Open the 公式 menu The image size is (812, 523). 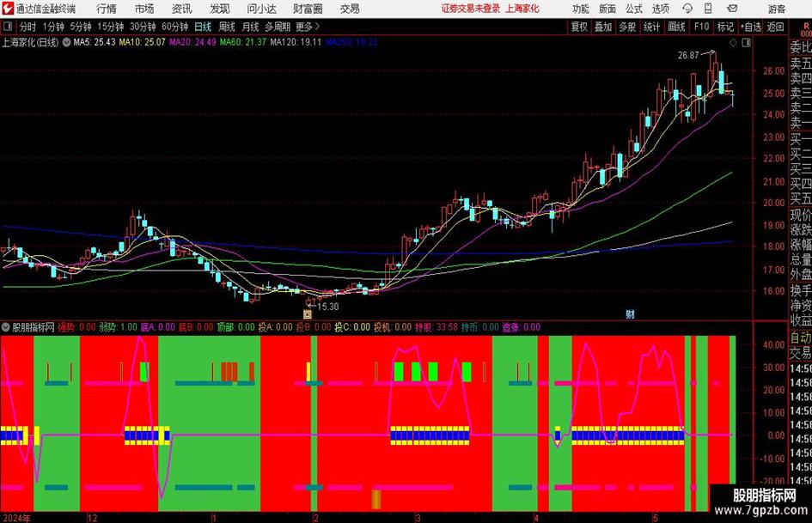click(634, 9)
